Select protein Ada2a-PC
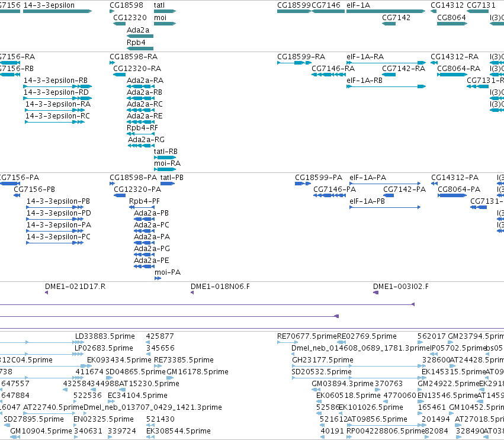 click(x=152, y=225)
